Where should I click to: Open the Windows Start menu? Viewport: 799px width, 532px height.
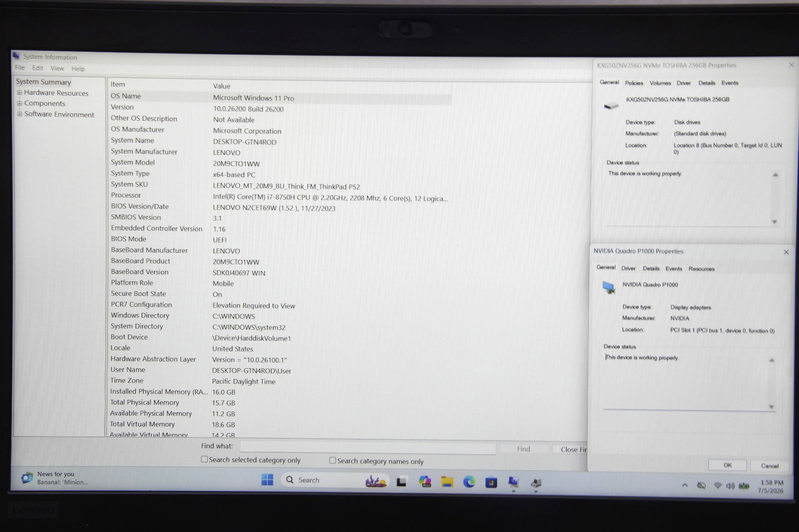click(267, 480)
